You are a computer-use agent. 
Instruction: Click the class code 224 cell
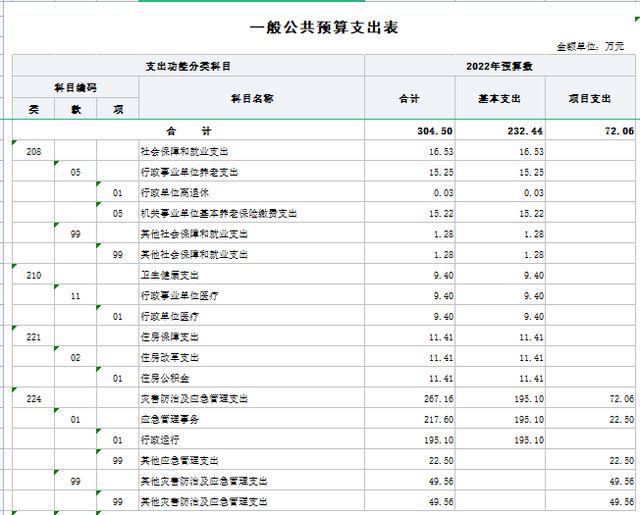point(34,399)
